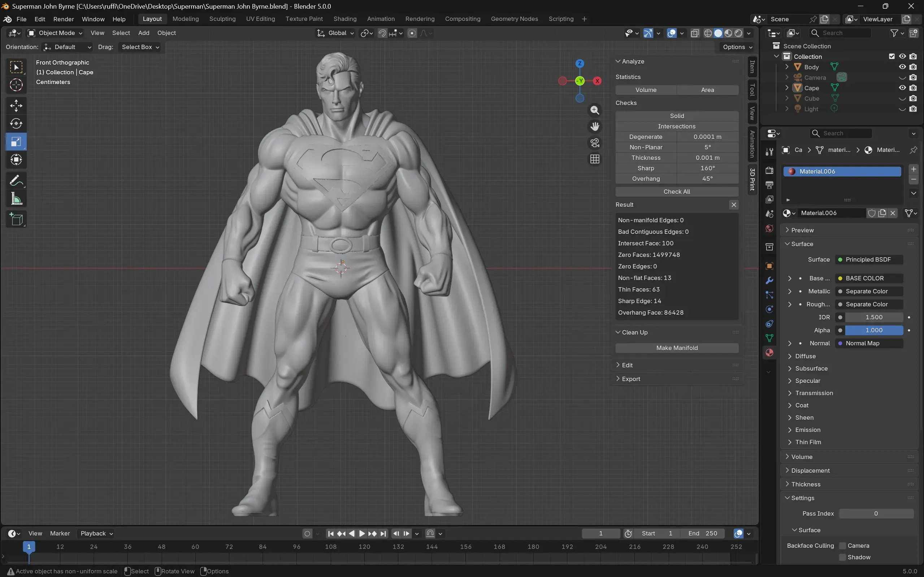Open the Drag Select Box dropdown

(140, 47)
